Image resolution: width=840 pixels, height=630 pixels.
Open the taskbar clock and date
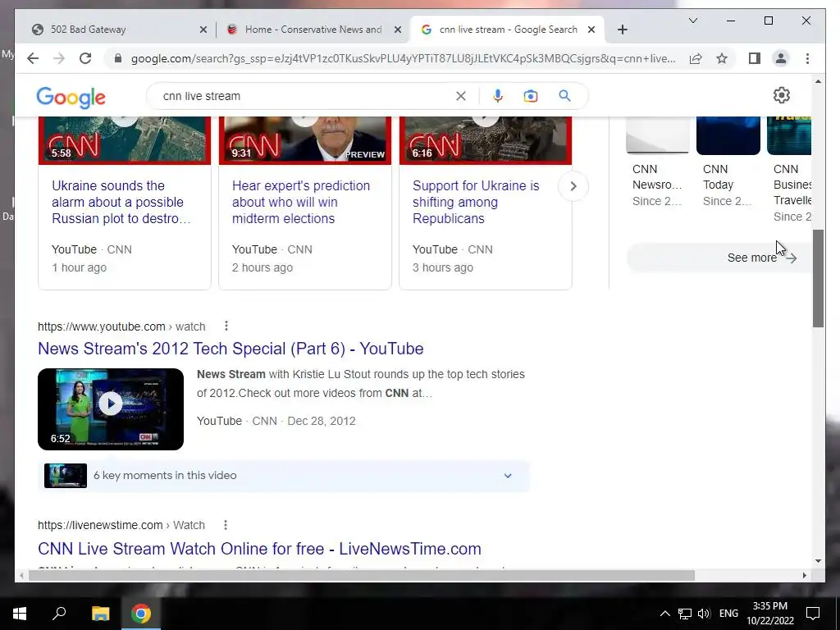(769, 614)
